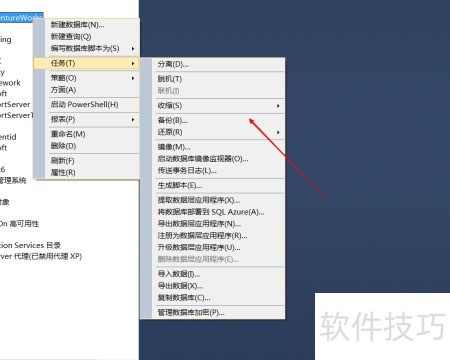Screen dimensions: 450x360
Task: Open the 还原(R) restore submenu arrow
Action: click(x=278, y=132)
